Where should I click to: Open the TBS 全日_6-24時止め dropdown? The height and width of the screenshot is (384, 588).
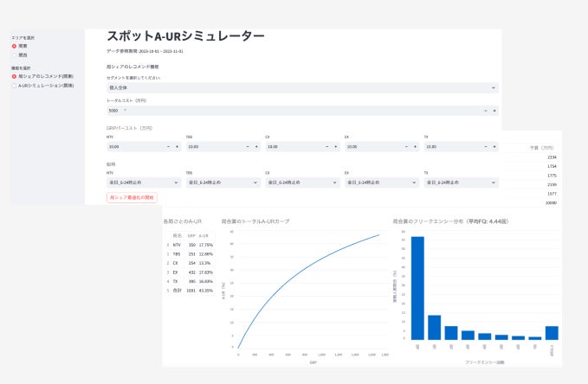[223, 182]
